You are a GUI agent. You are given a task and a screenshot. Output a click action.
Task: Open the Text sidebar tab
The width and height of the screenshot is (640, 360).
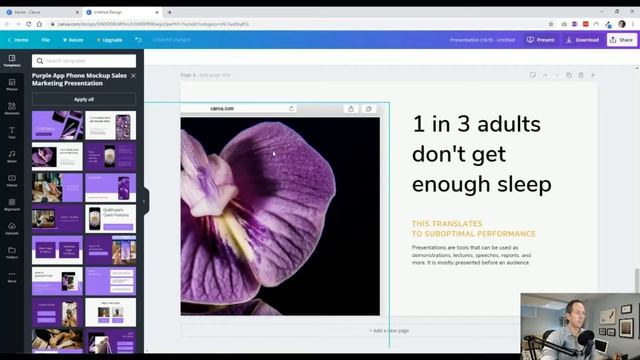[12, 133]
